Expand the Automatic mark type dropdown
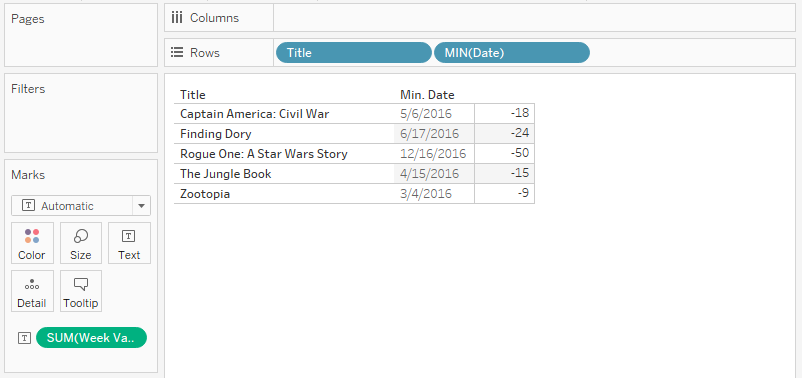 141,206
